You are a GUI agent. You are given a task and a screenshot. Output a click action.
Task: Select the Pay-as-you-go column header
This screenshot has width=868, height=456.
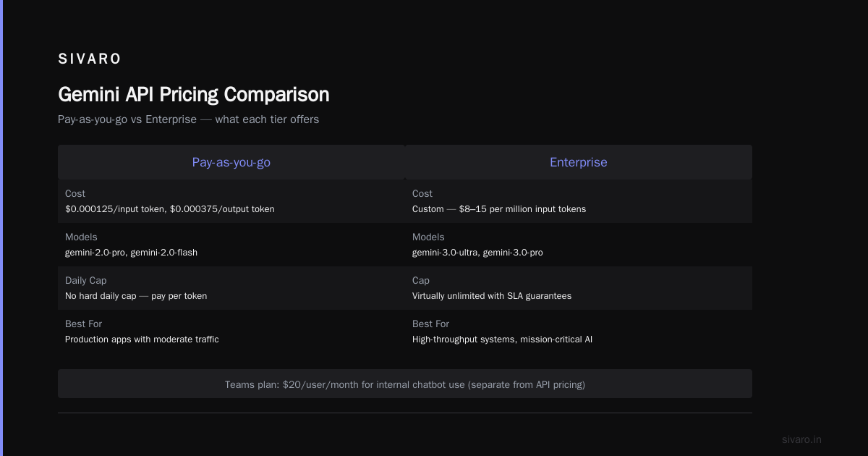[231, 162]
